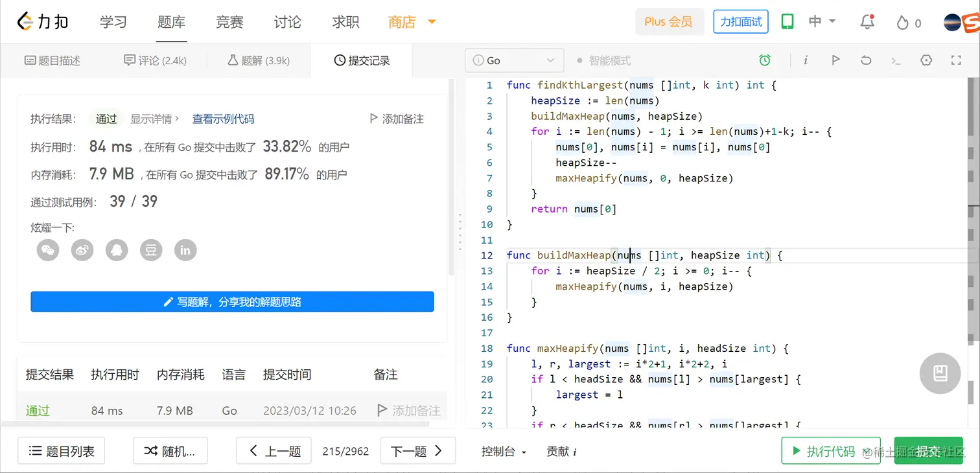Click code line 21 largest = l
This screenshot has width=980, height=473.
coord(589,395)
